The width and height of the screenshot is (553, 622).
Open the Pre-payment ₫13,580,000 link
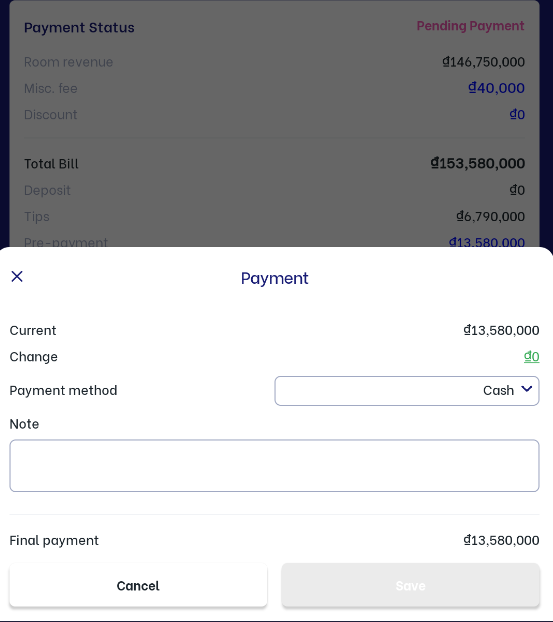487,242
